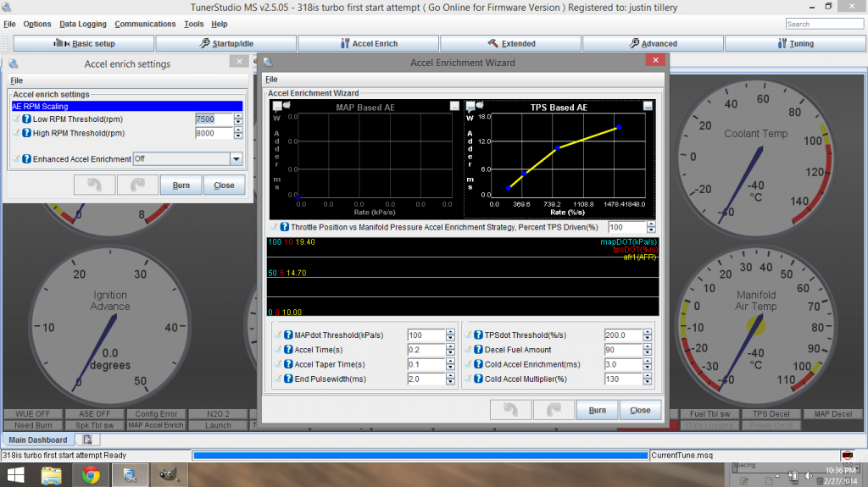Select top-right point on TPS Based AE curve
Screen dimensions: 868x487
pyautogui.click(x=619, y=127)
